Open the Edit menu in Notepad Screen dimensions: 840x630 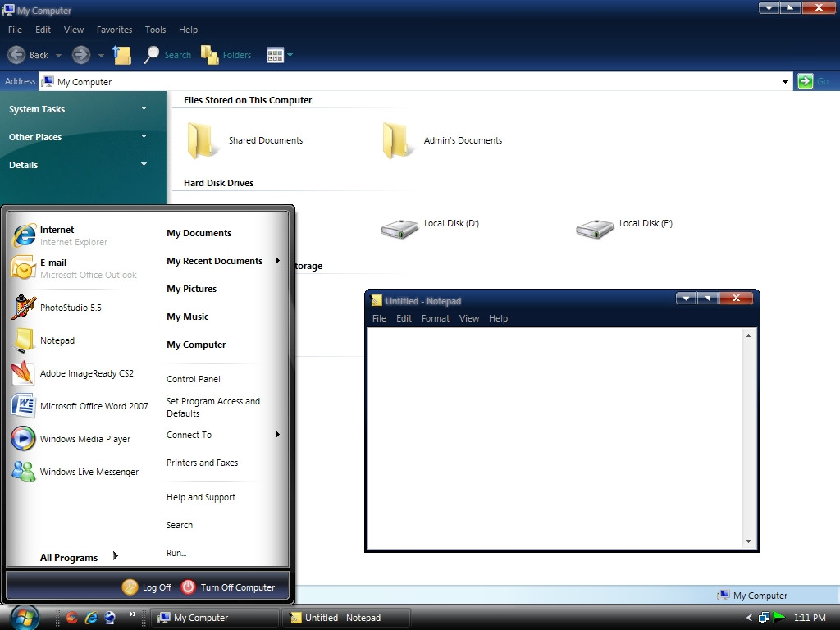coord(404,318)
